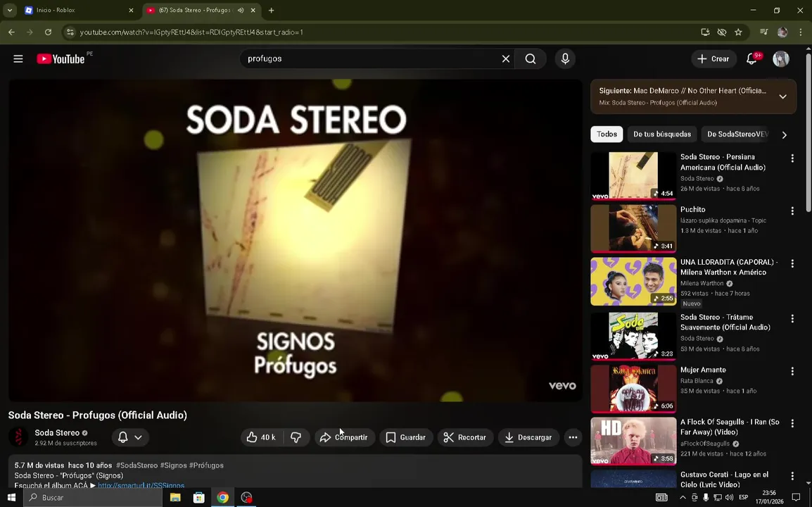
Task: Like the video with thumbs up
Action: click(262, 437)
